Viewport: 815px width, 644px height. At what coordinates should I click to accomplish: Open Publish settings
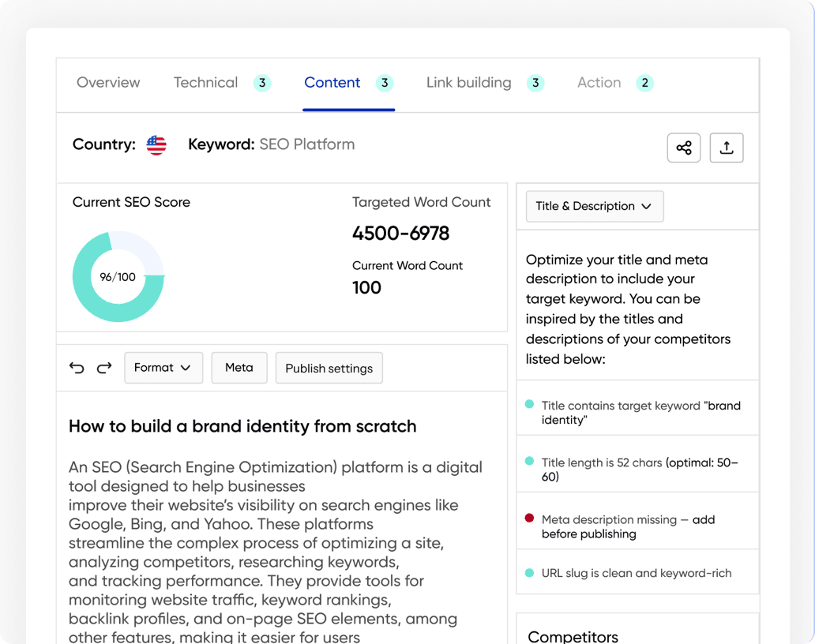(x=329, y=368)
